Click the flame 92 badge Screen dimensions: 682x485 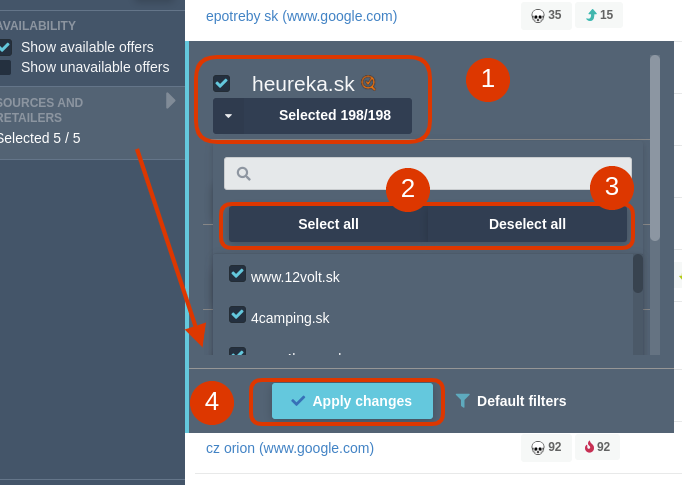tap(597, 447)
